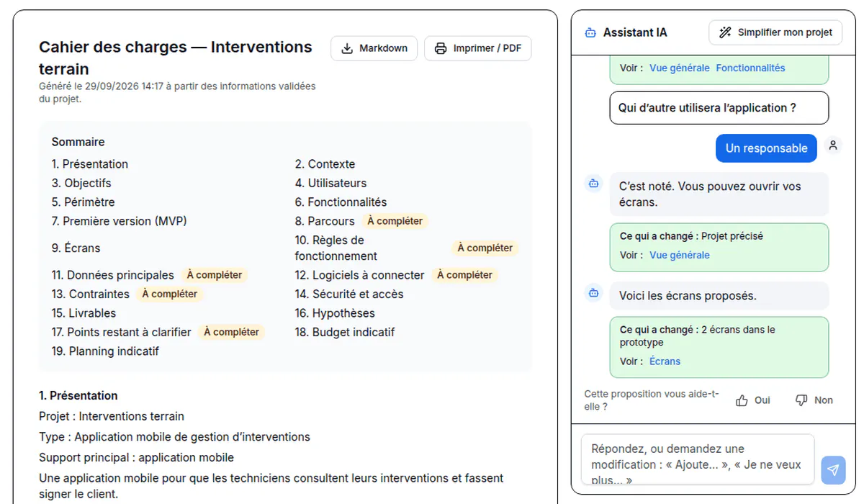
Task: Jump to 9. Écrans in the summary
Action: (x=76, y=248)
